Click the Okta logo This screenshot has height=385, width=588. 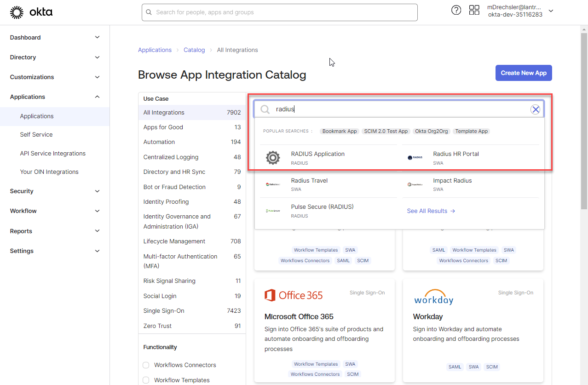click(31, 12)
